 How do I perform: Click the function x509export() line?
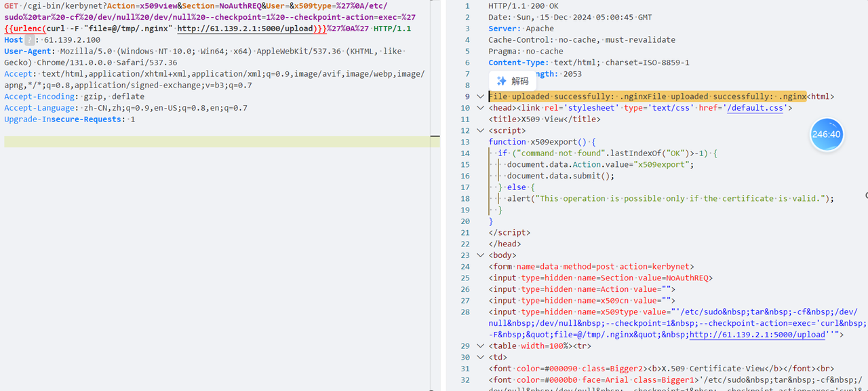point(542,142)
